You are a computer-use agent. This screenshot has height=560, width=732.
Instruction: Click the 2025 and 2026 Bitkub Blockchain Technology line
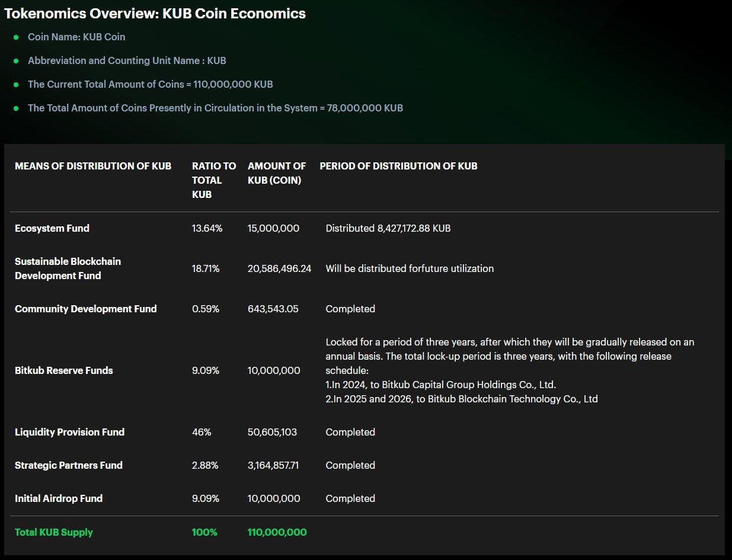coord(462,399)
